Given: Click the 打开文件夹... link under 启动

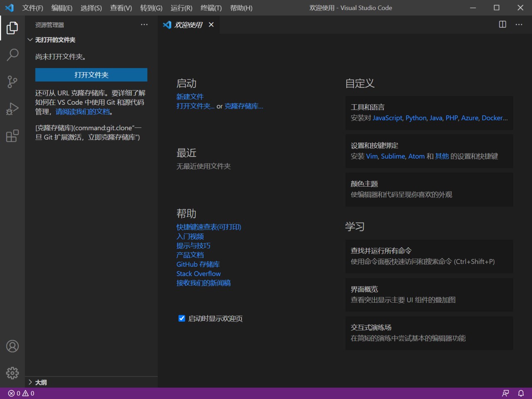Looking at the screenshot, I should pyautogui.click(x=195, y=106).
